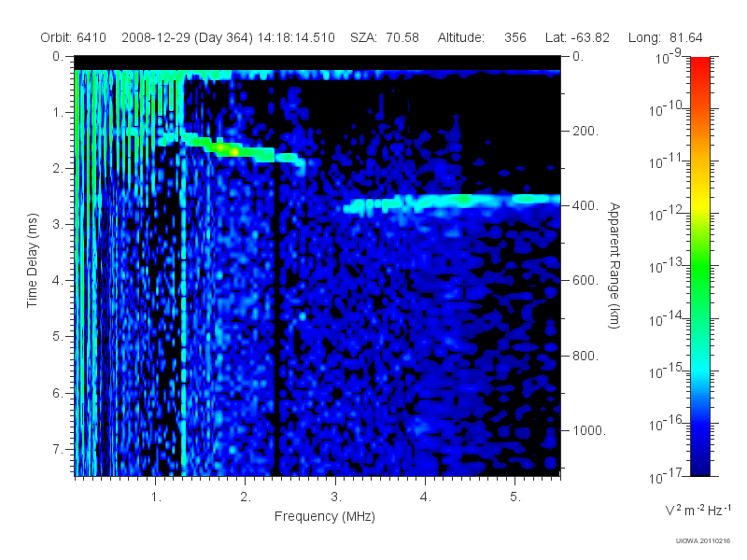Image resolution: width=747 pixels, height=560 pixels.
Task: Click the apparent range label '200.'
Action: (585, 131)
